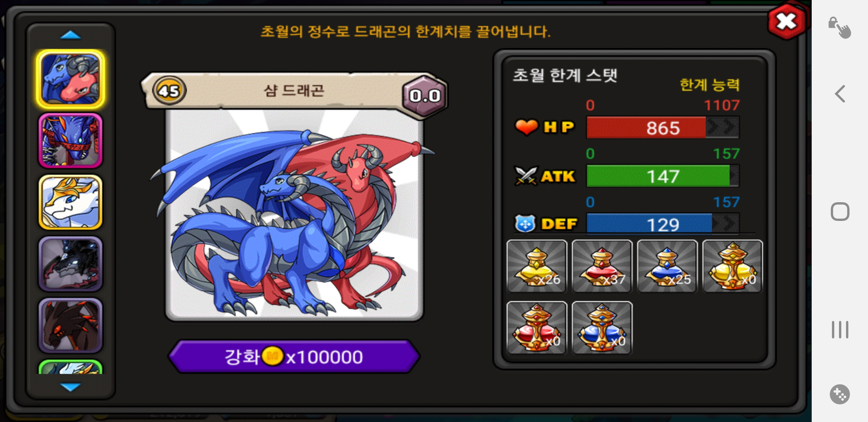Choose the dark red lava dragon thumbnail
The height and width of the screenshot is (422, 868).
tap(70, 325)
